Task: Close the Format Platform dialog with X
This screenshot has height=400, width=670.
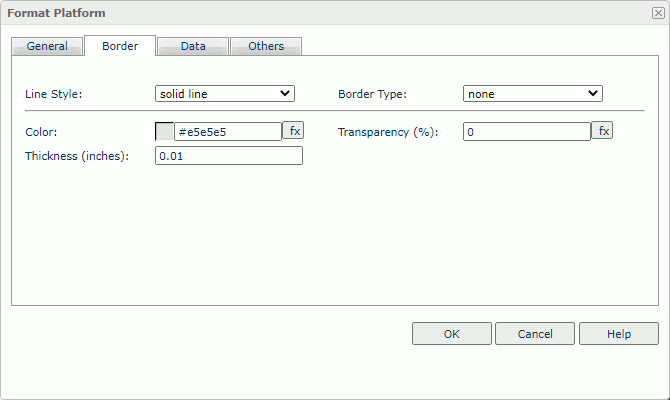Action: (657, 13)
